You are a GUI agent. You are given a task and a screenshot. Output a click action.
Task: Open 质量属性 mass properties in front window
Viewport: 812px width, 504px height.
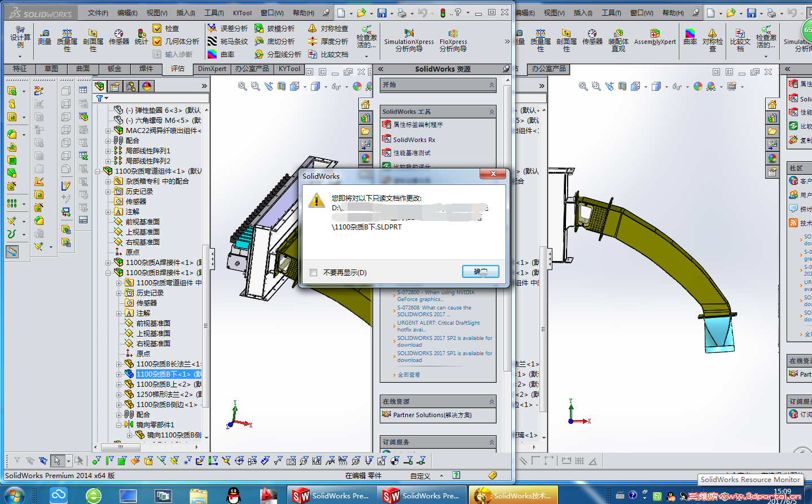[x=67, y=41]
